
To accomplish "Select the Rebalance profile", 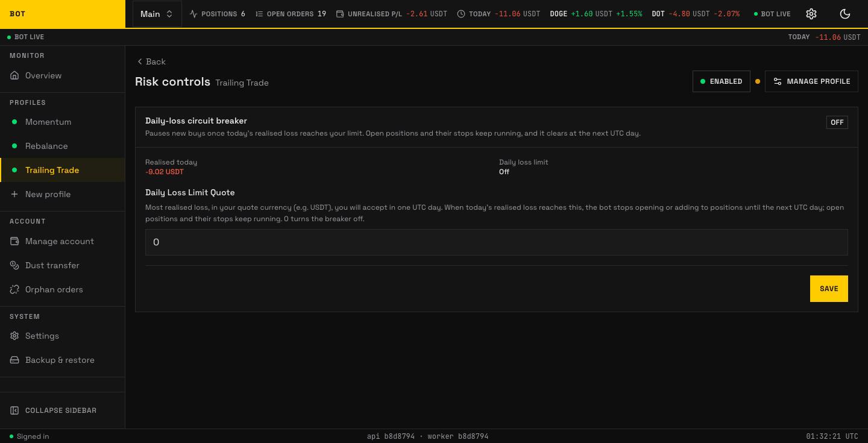I will pos(63,146).
